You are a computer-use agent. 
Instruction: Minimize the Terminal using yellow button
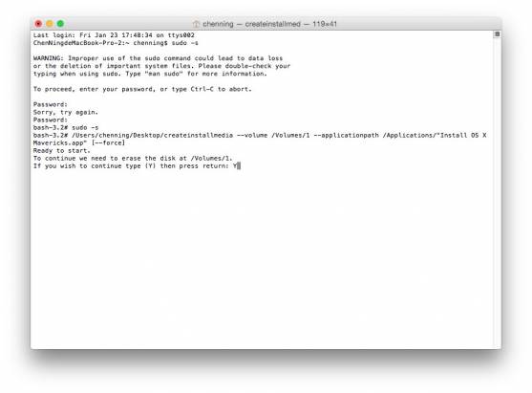tap(50, 24)
